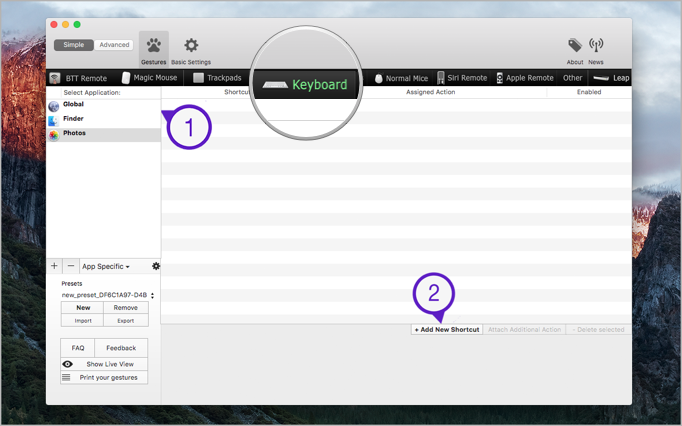This screenshot has height=426, width=682.
Task: Click Add New Shortcut button
Action: (447, 330)
